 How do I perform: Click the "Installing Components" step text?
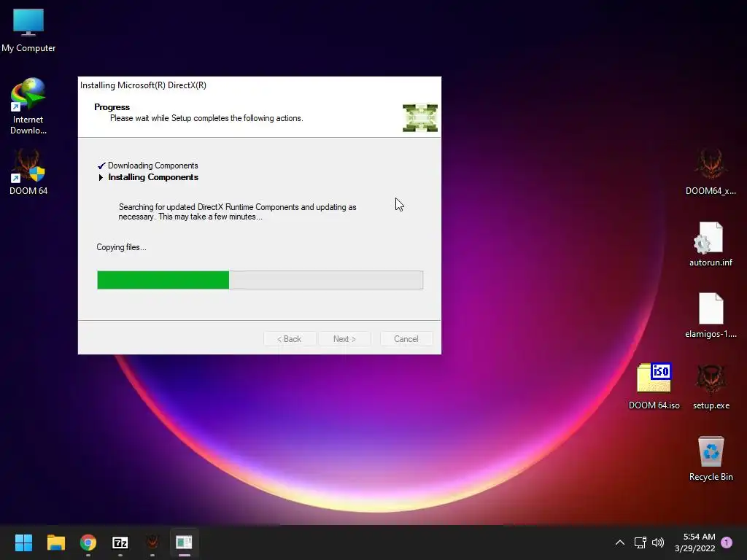(153, 177)
